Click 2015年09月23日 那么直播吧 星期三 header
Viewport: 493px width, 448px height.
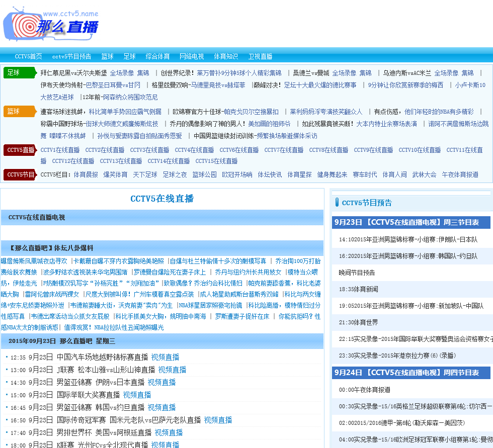pos(162,341)
